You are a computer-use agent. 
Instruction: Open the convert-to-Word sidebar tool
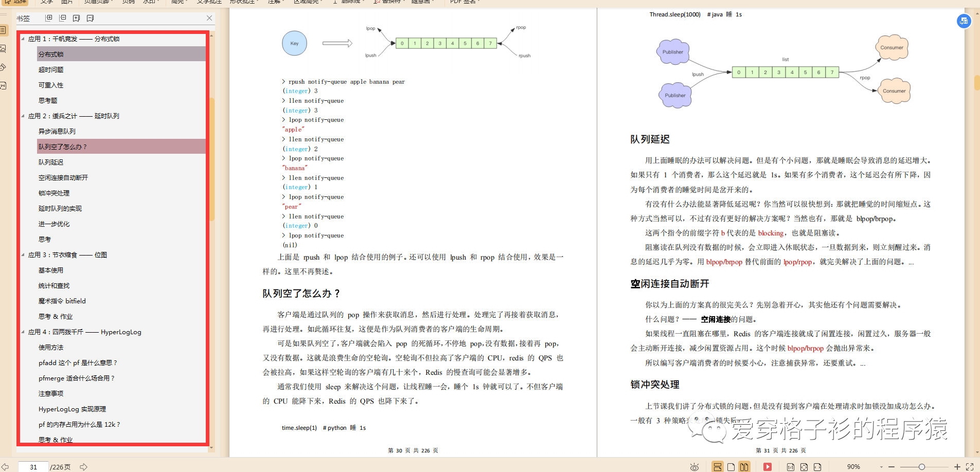point(3,85)
